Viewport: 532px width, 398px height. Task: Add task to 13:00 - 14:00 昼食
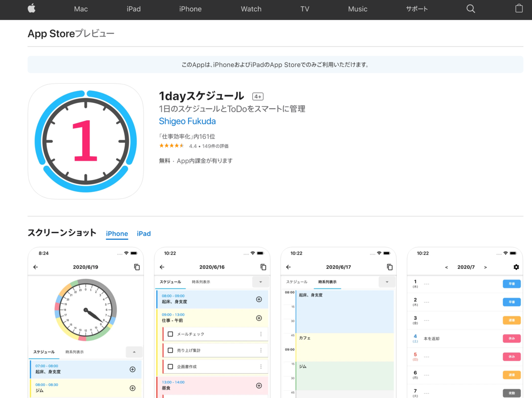tap(259, 386)
